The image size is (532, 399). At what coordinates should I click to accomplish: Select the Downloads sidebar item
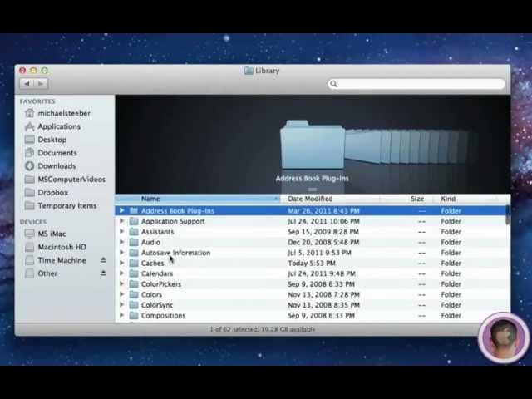click(x=56, y=166)
